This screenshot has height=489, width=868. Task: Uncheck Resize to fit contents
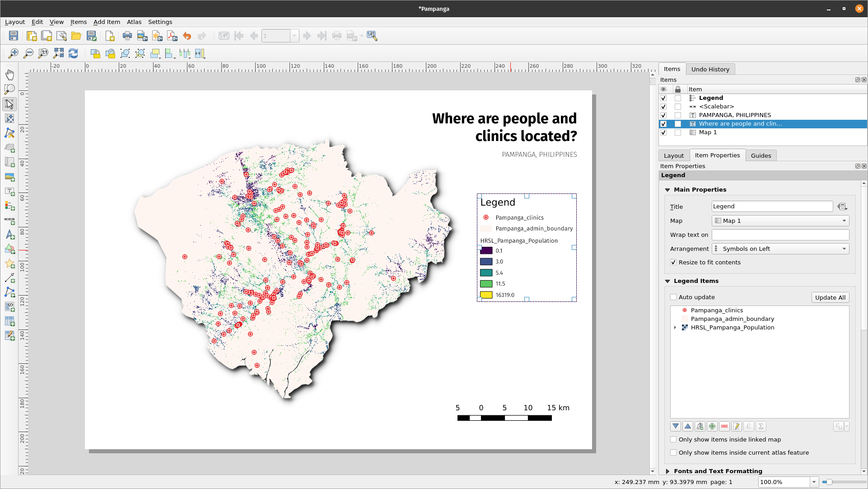[673, 263]
